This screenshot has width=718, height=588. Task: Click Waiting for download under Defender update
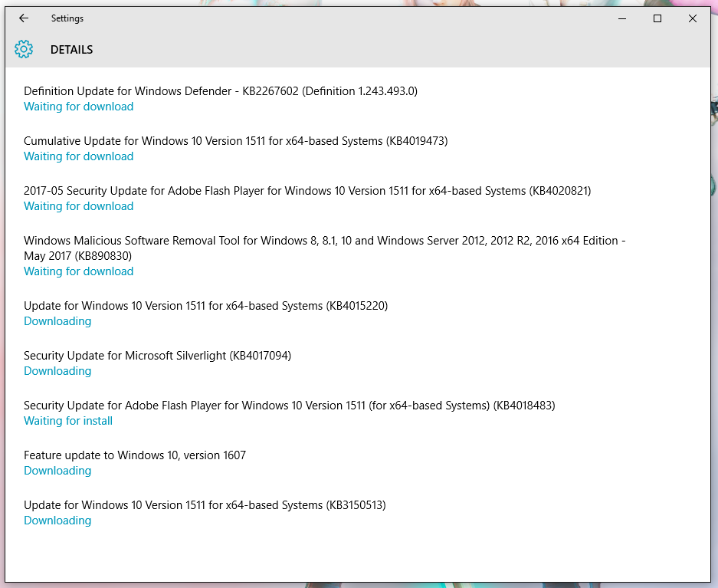[79, 107]
